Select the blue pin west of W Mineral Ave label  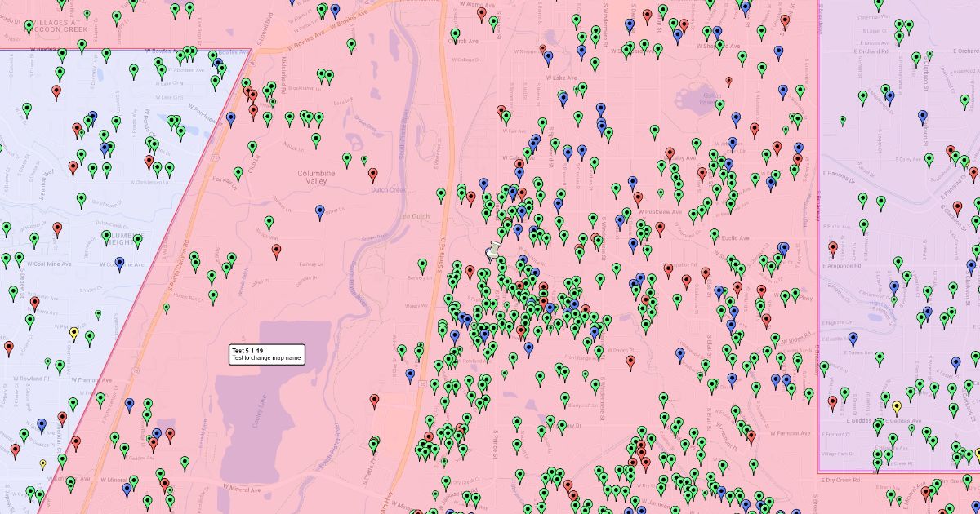pyautogui.click(x=127, y=490)
